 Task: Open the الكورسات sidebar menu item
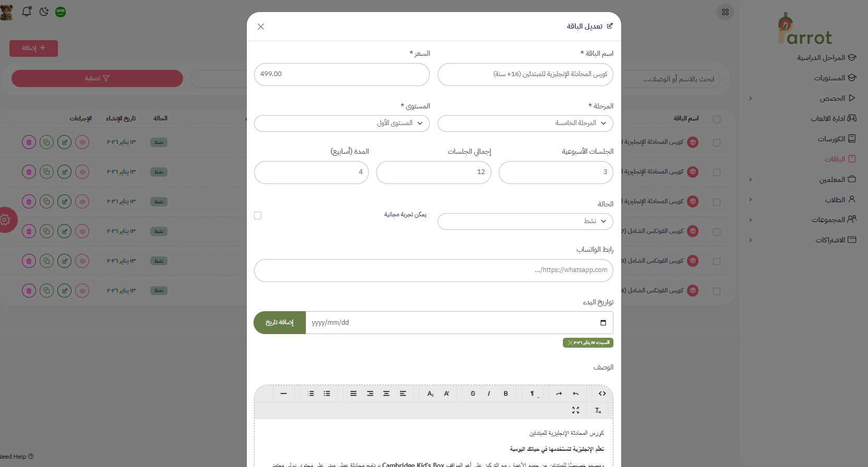[x=831, y=139]
